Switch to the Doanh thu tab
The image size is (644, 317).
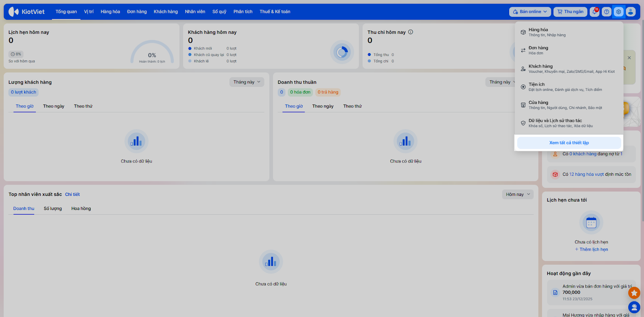(x=24, y=208)
